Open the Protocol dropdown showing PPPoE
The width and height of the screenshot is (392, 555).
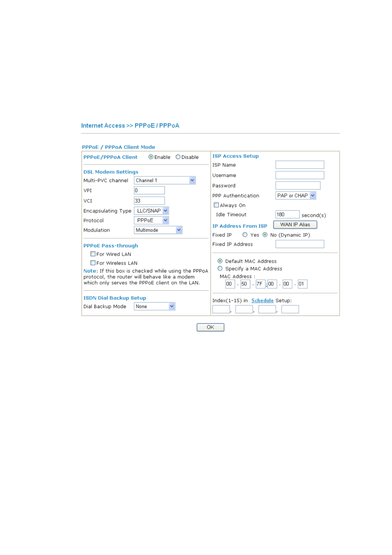[151, 220]
